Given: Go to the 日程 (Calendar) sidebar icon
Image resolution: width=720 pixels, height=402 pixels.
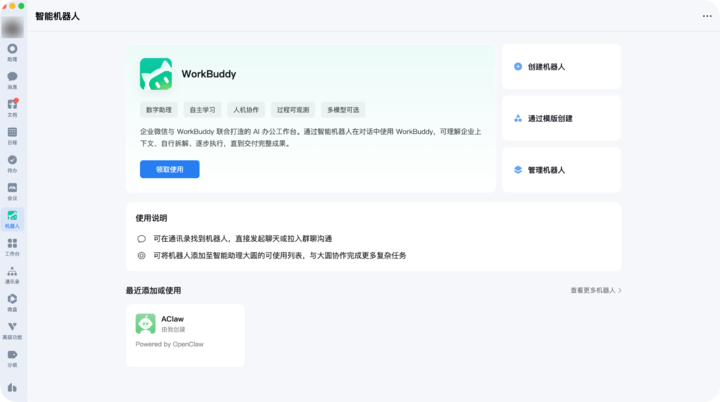Looking at the screenshot, I should click(12, 136).
